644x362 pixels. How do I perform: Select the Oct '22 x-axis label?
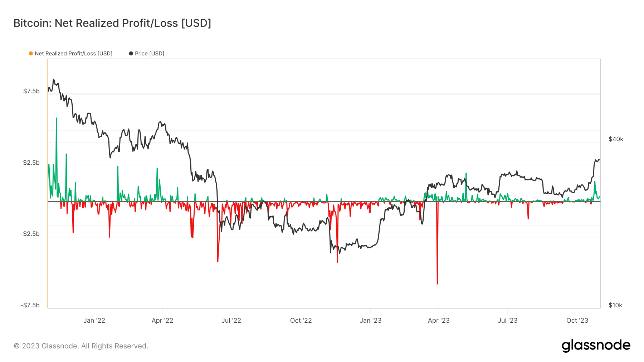pyautogui.click(x=301, y=321)
